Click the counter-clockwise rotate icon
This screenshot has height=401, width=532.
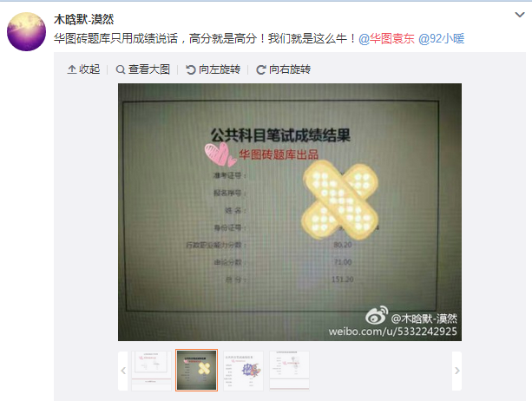(191, 70)
